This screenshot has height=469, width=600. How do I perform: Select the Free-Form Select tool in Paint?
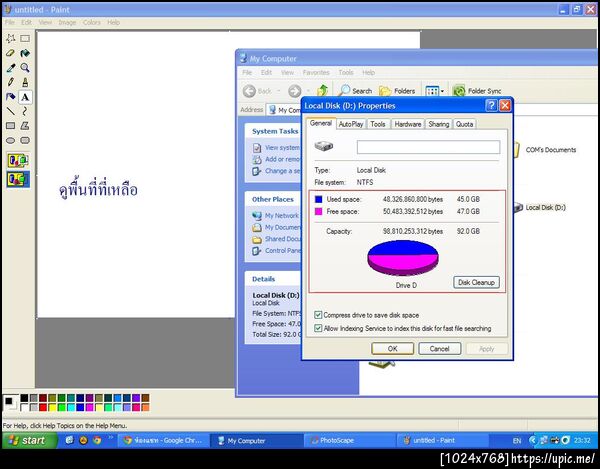(11, 38)
